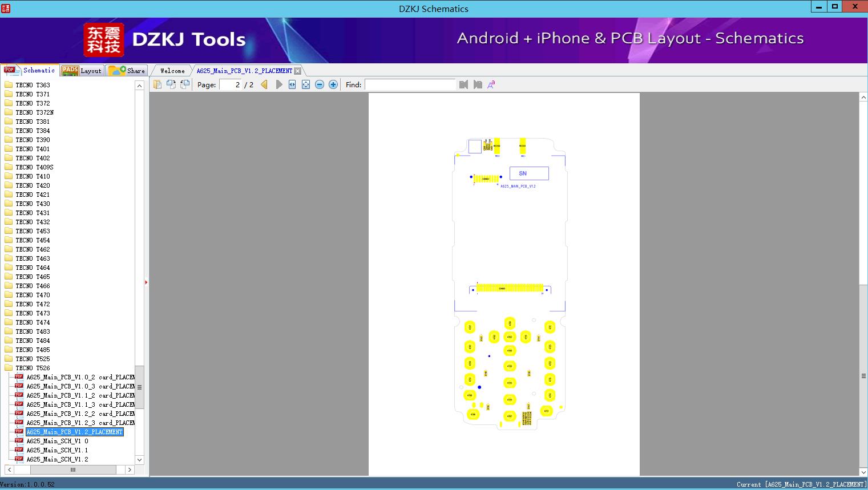Screen dimensions: 868x490
Task: Click the fit page icon
Action: (306, 84)
